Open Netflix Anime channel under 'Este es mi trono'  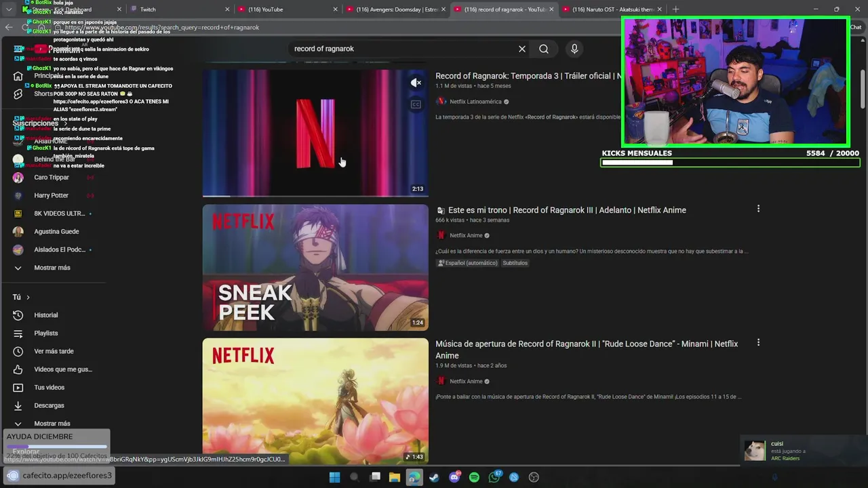(466, 235)
